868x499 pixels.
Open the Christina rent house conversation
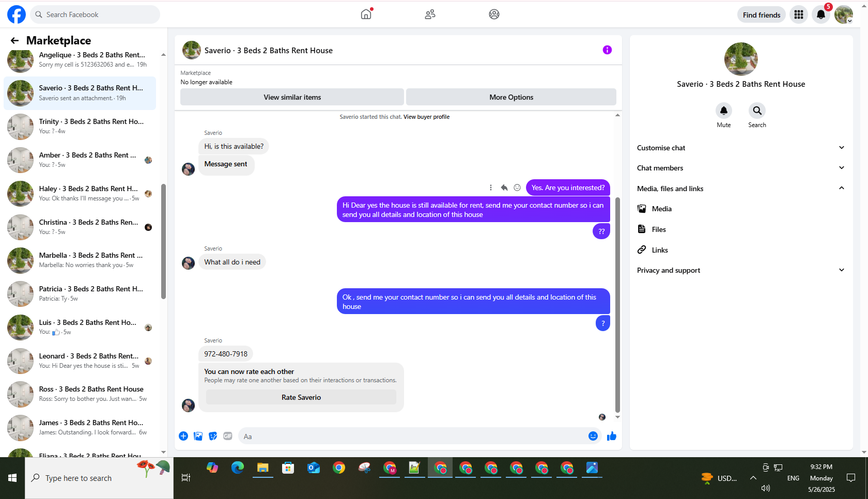point(80,227)
